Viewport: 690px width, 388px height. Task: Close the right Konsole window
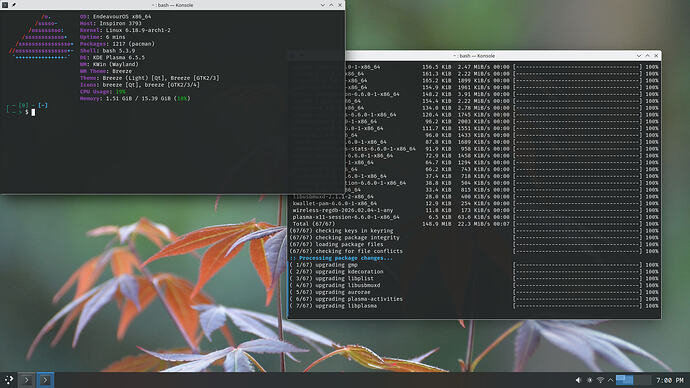tap(656, 56)
